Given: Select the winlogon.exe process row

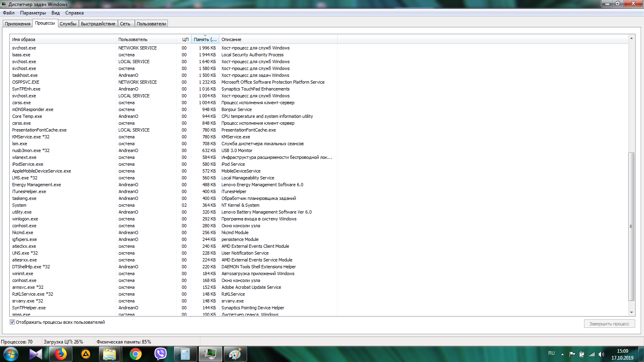Looking at the screenshot, I should (173, 219).
